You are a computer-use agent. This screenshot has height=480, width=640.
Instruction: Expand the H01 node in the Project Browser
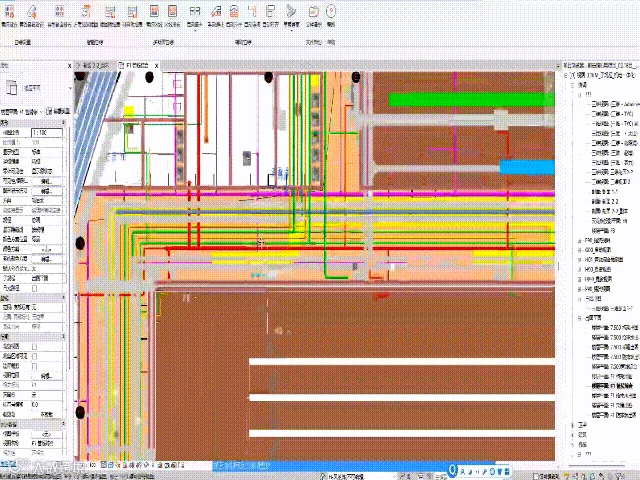(x=580, y=260)
